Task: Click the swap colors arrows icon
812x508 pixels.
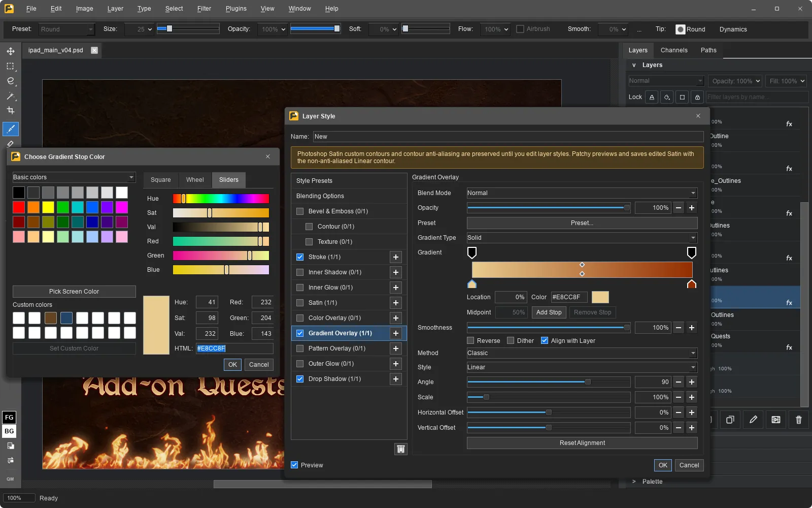Action: [10, 460]
